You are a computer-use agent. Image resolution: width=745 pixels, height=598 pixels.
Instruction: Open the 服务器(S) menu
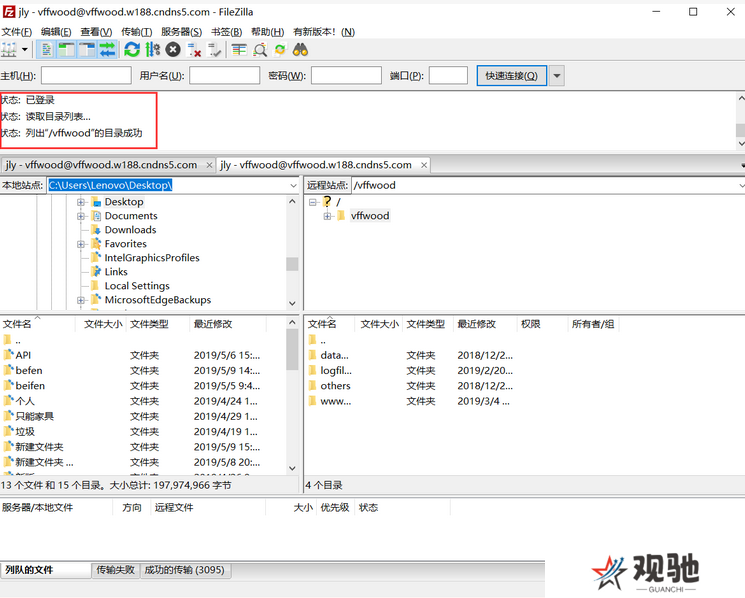pos(181,32)
